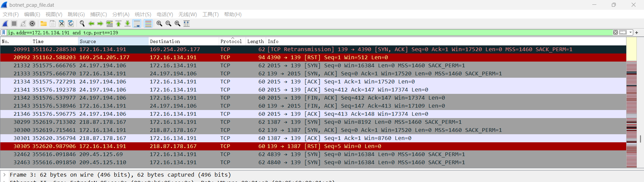
Task: Select packet 21332 SYN from 24.197.194.106
Action: (313, 66)
